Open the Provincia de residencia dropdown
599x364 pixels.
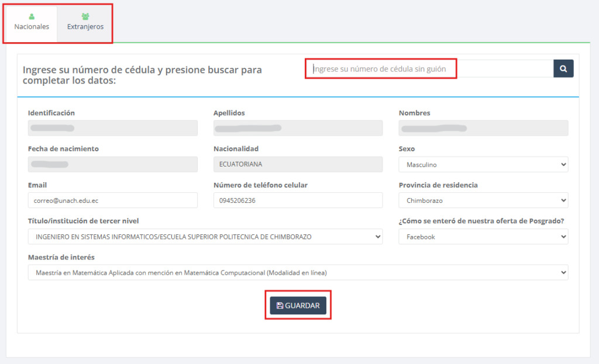coord(483,200)
